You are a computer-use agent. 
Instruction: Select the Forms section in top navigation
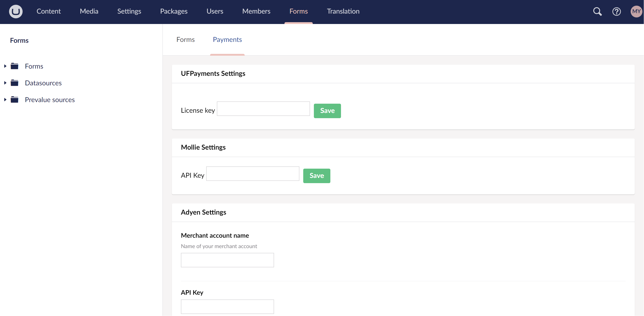point(298,11)
